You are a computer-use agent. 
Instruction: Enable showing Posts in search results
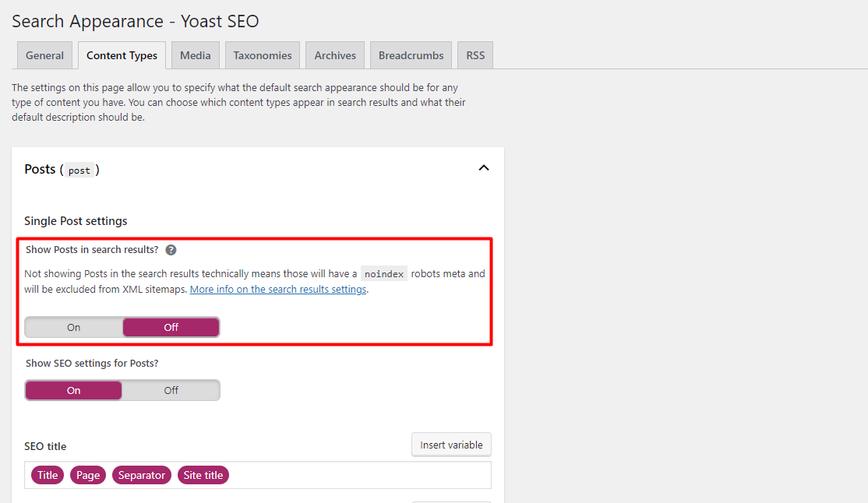[x=73, y=326]
